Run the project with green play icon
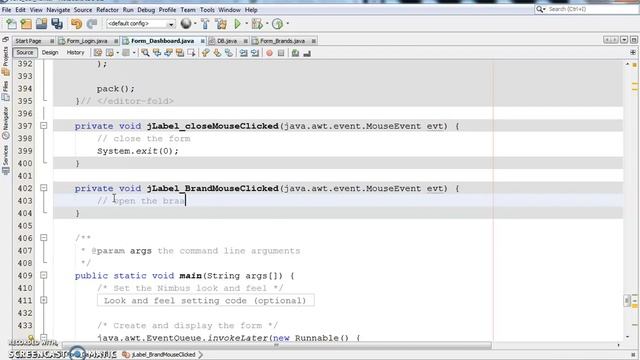The width and height of the screenshot is (640, 360). click(x=237, y=24)
